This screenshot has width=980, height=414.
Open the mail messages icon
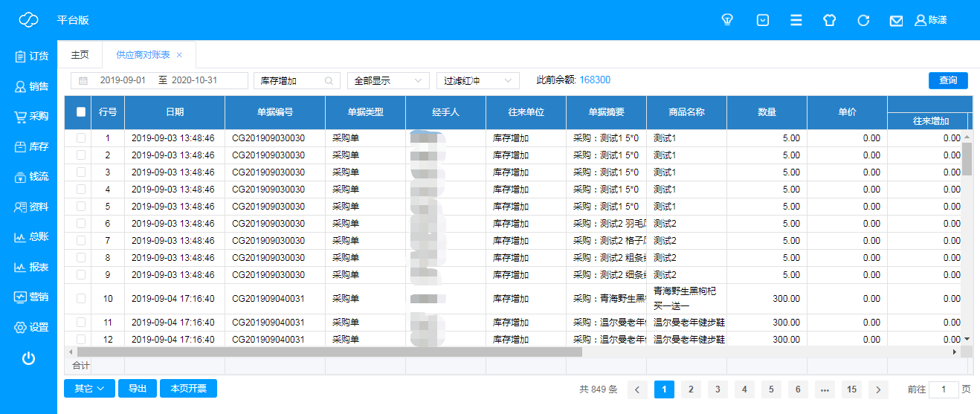pos(896,20)
